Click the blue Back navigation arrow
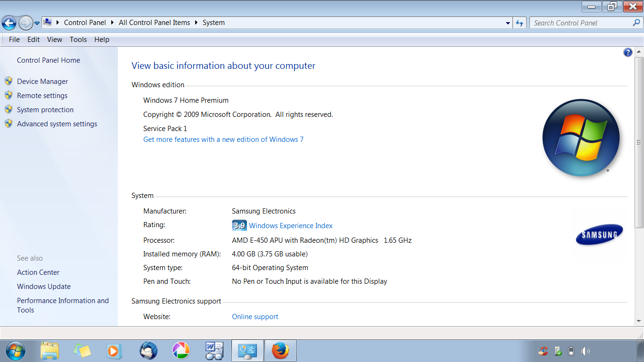Screen dimensions: 644x362 9,23
